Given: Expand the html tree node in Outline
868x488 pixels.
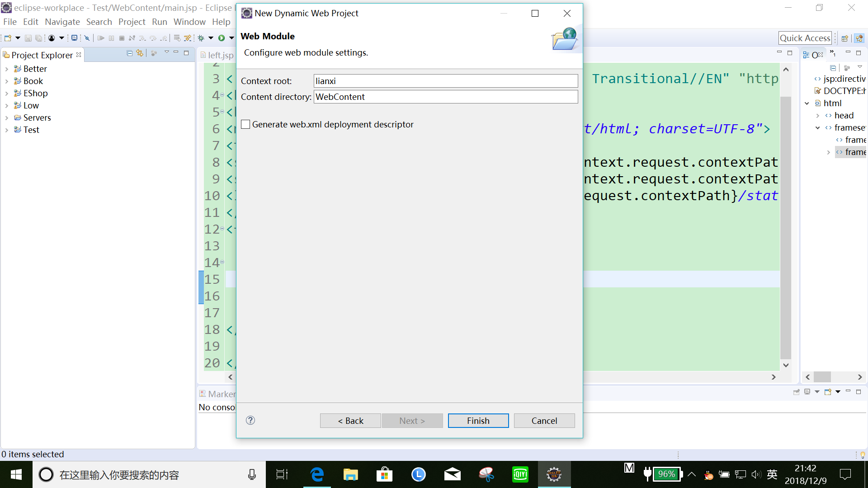Looking at the screenshot, I should [x=807, y=103].
